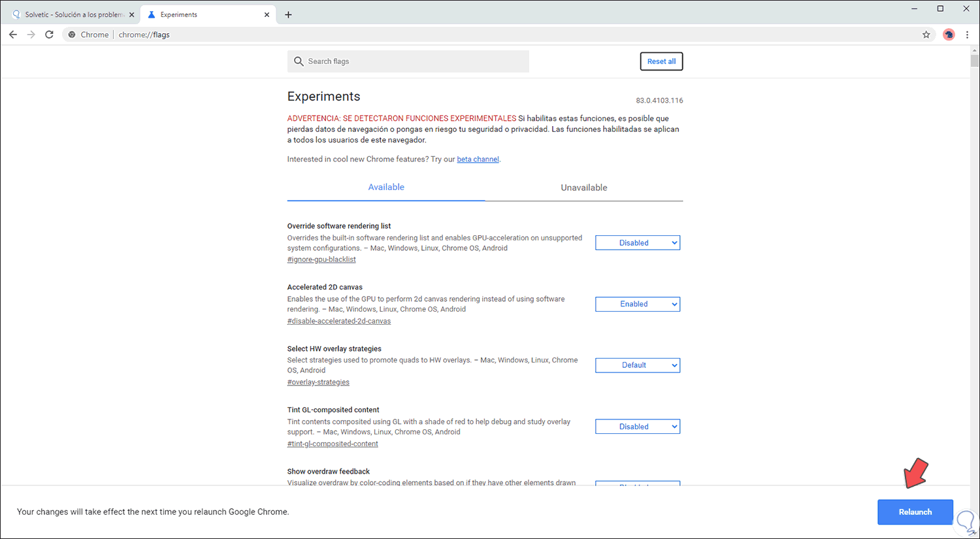Close the Experiments tab

point(267,14)
